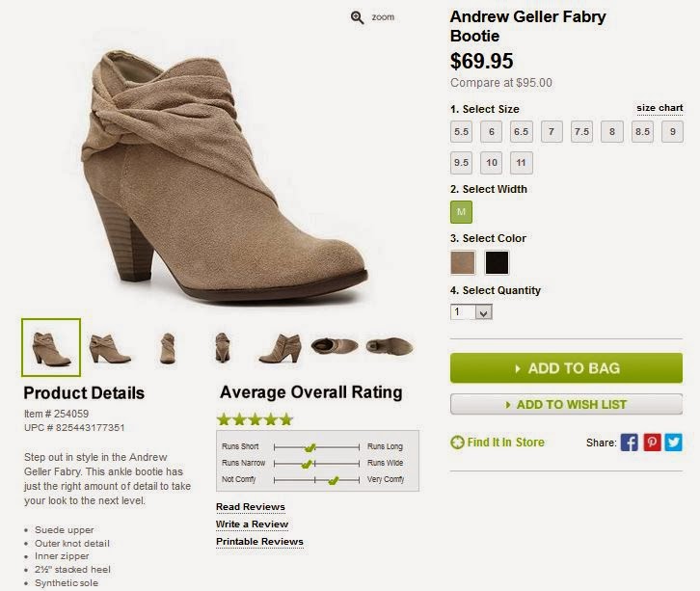The image size is (700, 591).
Task: Click the Find It In Store link text
Action: (505, 443)
